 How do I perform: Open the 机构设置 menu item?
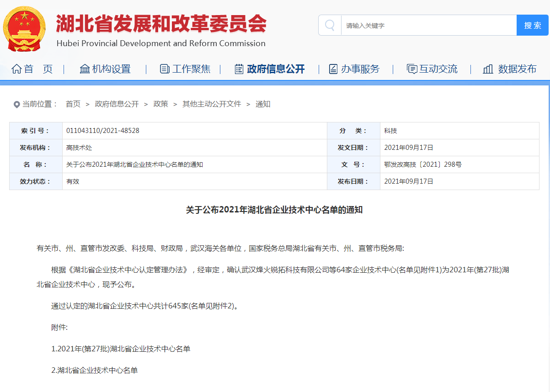pos(111,69)
